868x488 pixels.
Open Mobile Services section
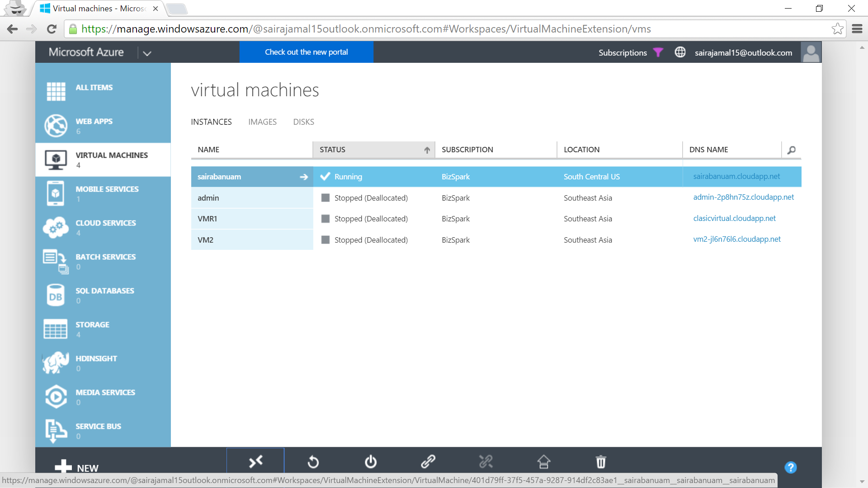coord(103,193)
